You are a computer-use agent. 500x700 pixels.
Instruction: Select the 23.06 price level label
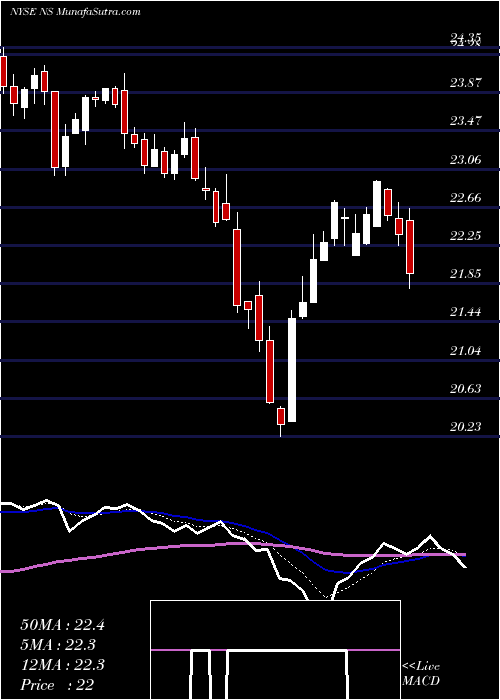coord(466,159)
